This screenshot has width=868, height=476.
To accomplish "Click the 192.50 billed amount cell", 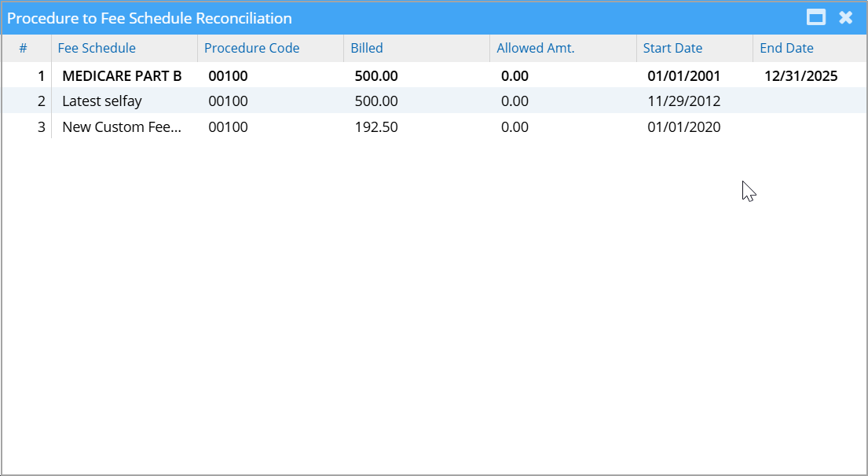I will coord(376,126).
